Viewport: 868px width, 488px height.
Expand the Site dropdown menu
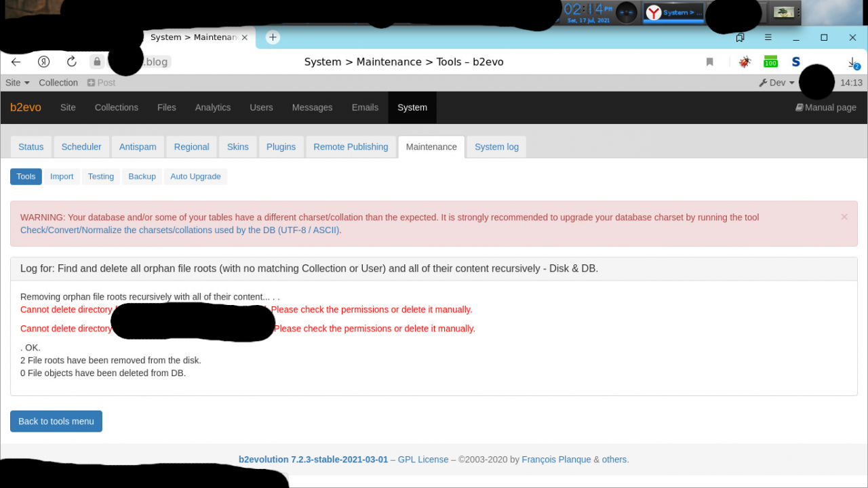coord(18,83)
